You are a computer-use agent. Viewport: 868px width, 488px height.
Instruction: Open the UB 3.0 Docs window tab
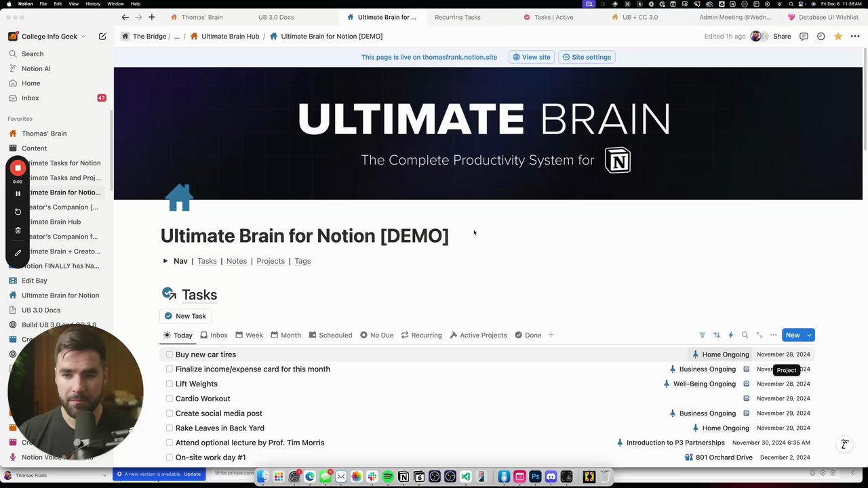(276, 17)
